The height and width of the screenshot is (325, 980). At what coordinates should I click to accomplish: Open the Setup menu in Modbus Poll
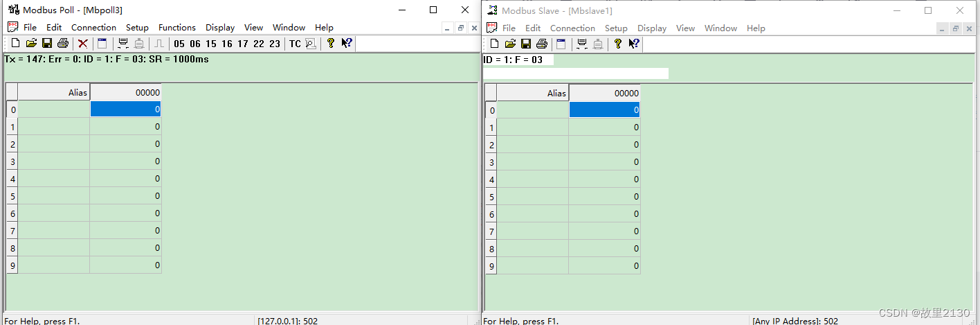pos(137,28)
